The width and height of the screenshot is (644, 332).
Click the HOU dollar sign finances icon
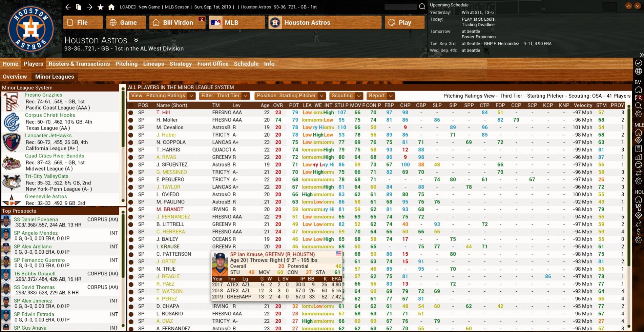638,232
